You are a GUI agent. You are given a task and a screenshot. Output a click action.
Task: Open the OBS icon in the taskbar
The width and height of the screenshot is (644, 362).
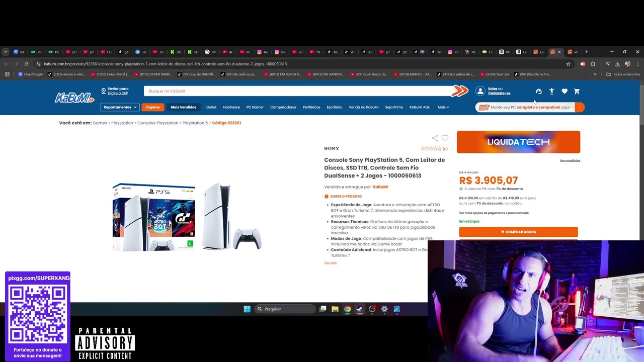372,309
